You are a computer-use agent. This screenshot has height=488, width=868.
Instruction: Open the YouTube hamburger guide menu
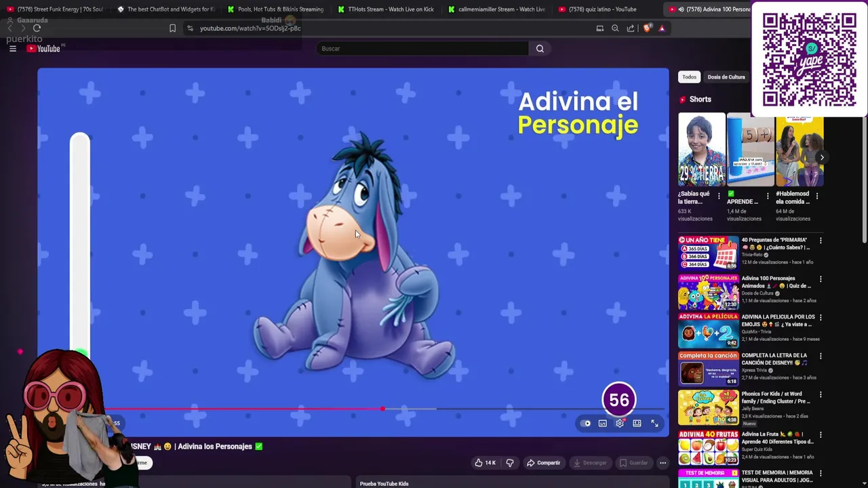(12, 48)
